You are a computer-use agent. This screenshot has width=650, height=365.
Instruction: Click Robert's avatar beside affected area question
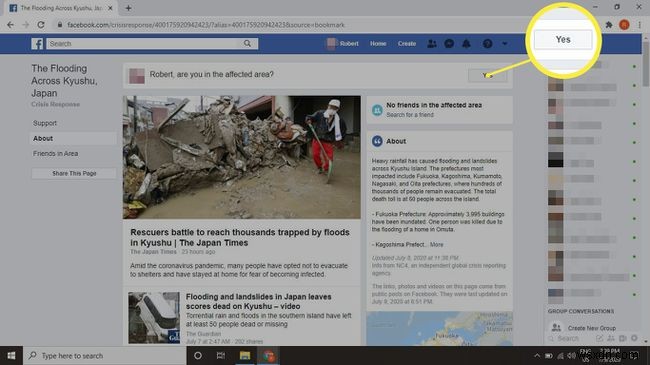(x=137, y=76)
